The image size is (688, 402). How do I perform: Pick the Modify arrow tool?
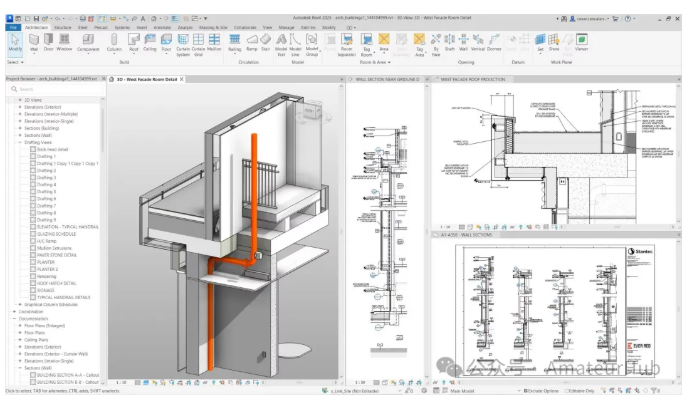pyautogui.click(x=15, y=42)
